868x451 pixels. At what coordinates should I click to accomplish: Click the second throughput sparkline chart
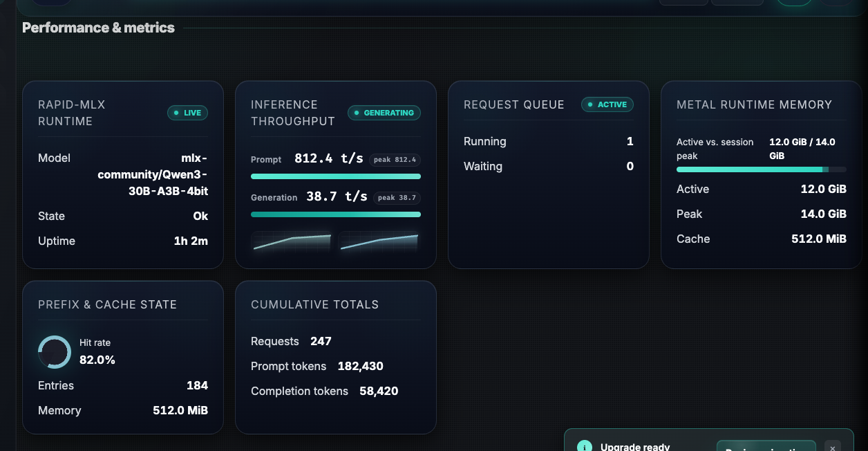point(379,242)
